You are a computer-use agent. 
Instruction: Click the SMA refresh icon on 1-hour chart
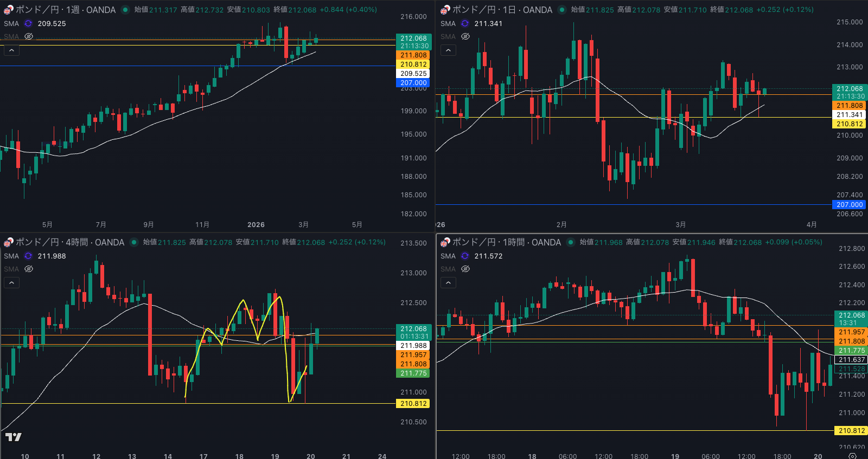(x=465, y=256)
